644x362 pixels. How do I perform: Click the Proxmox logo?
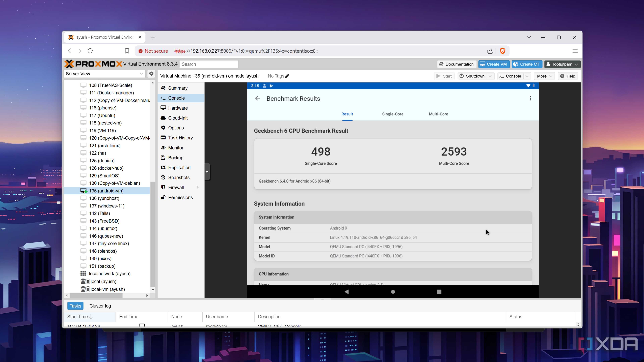tap(93, 64)
